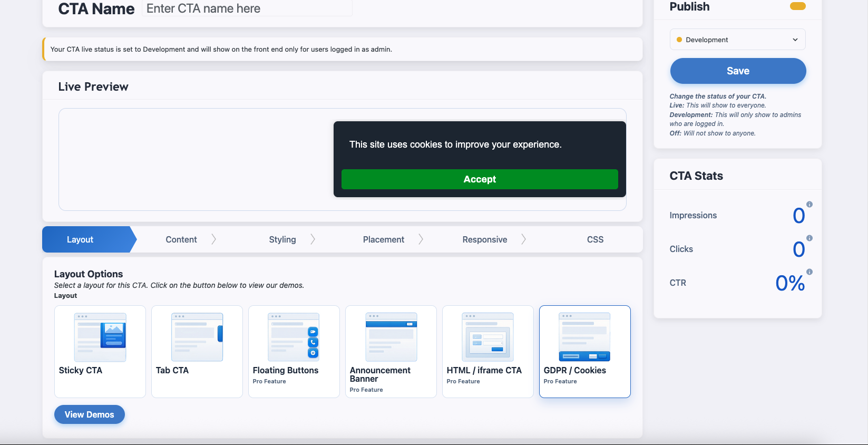Open the Responsive tab
The height and width of the screenshot is (445, 868).
(x=485, y=239)
